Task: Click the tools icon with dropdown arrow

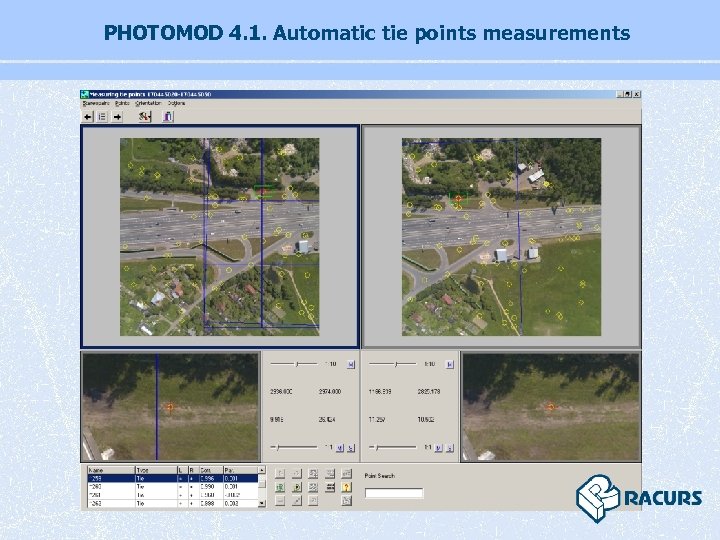Action: click(145, 117)
